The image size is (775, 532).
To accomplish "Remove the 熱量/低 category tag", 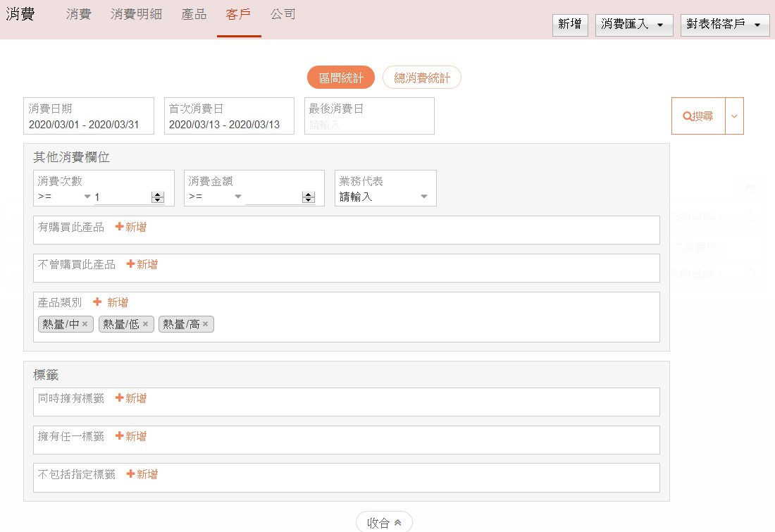I will pyautogui.click(x=145, y=324).
